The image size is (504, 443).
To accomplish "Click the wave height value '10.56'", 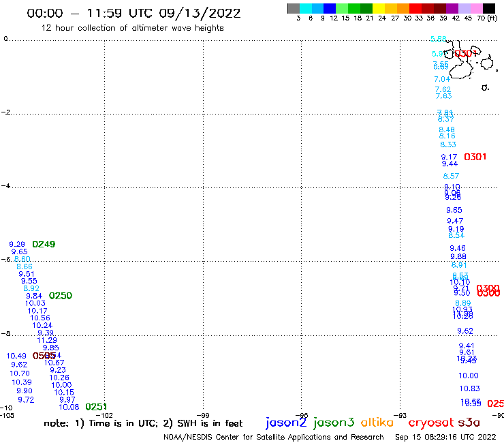I will click(x=40, y=318).
